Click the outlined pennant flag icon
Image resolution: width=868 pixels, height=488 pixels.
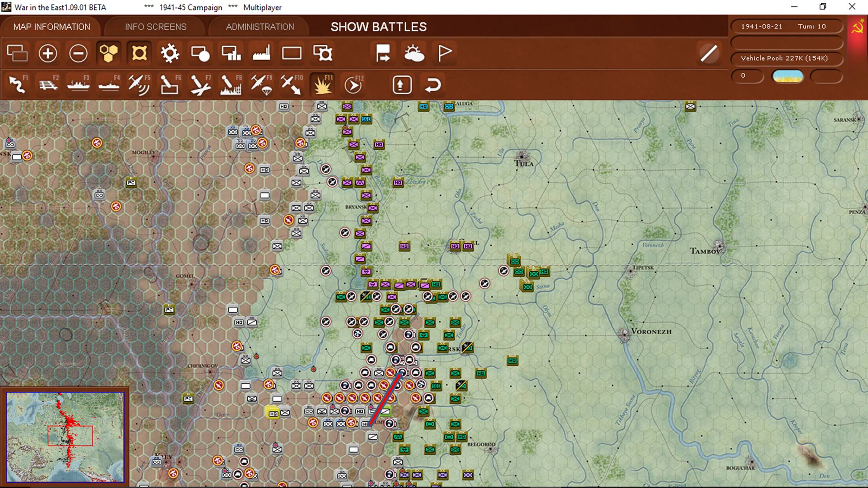444,53
